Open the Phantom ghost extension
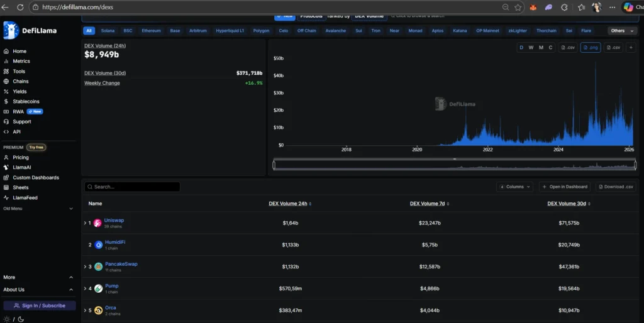644x323 pixels. tap(548, 8)
